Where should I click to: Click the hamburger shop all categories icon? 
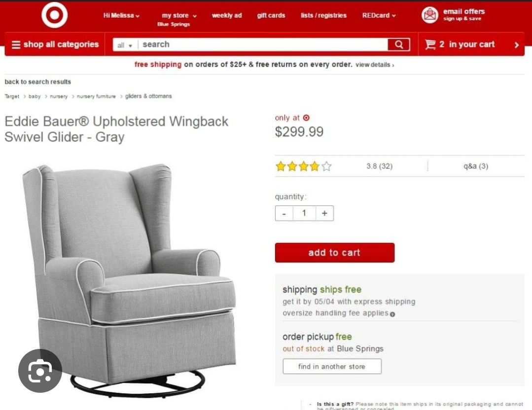pyautogui.click(x=16, y=45)
